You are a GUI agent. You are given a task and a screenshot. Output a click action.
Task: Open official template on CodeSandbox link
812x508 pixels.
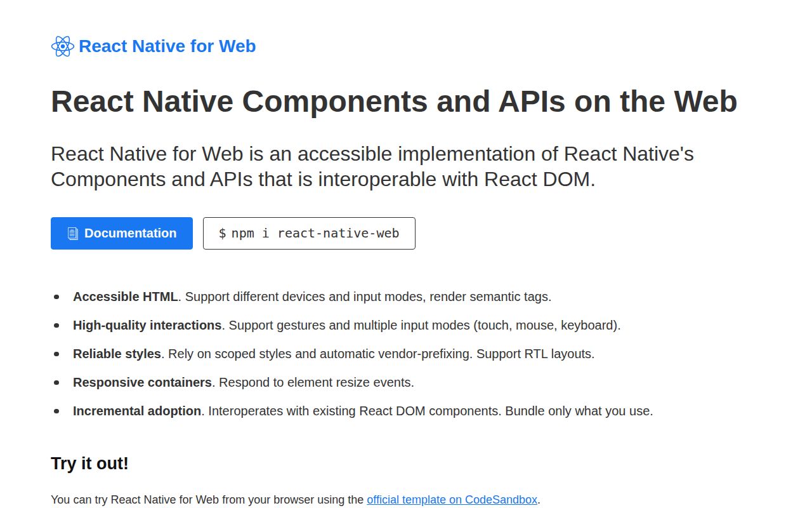click(x=452, y=500)
